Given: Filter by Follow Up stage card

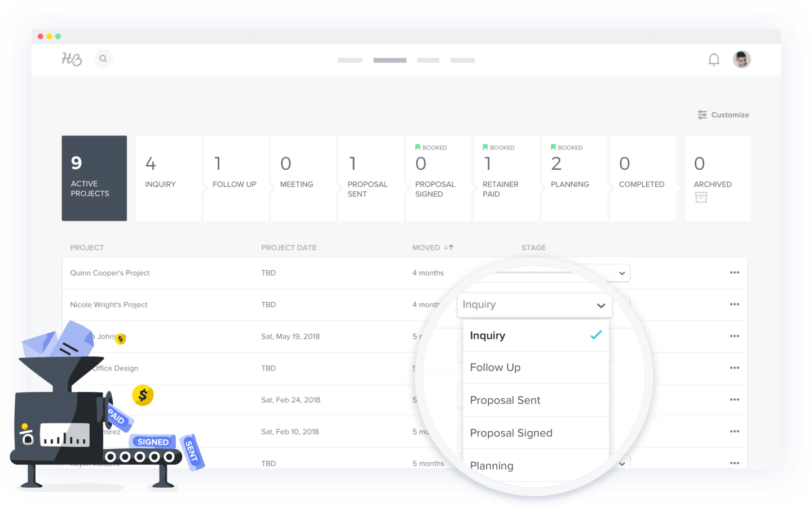Looking at the screenshot, I should pyautogui.click(x=236, y=178).
